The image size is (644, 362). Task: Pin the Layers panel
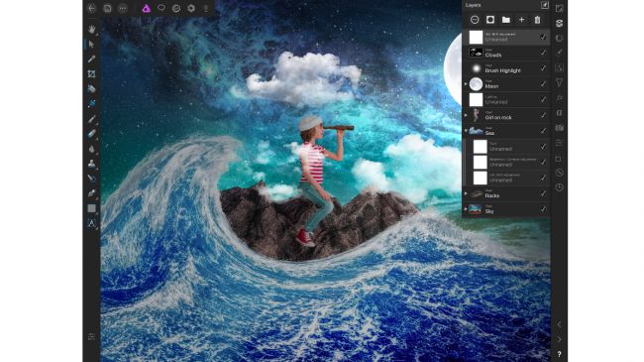click(545, 5)
